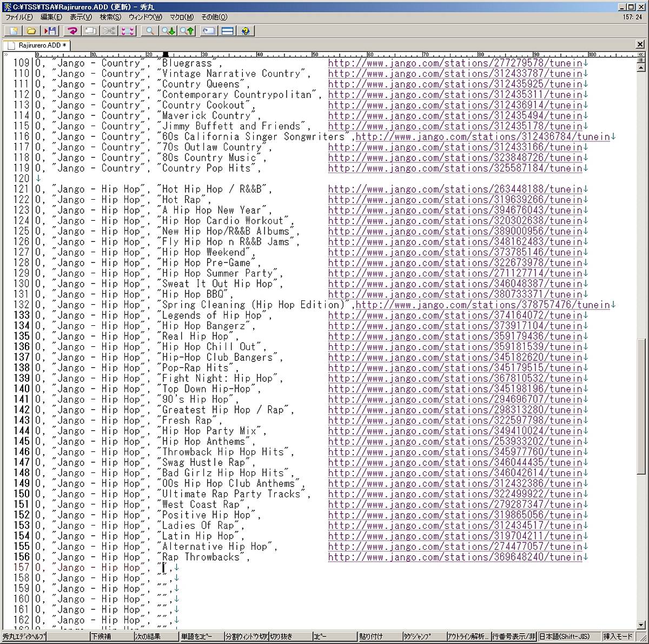Click the scissors cut icon
Image resolution: width=649 pixels, height=644 pixels.
pos(109,31)
